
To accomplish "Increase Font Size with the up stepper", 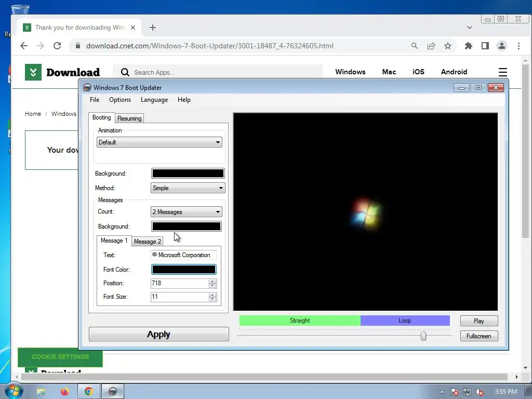I will tap(212, 295).
